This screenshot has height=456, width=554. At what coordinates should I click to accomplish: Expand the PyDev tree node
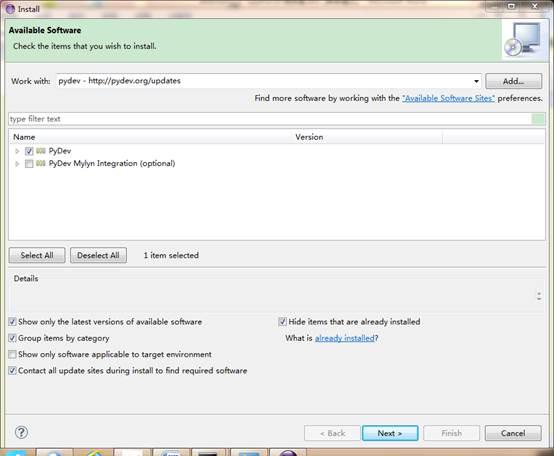tap(17, 151)
